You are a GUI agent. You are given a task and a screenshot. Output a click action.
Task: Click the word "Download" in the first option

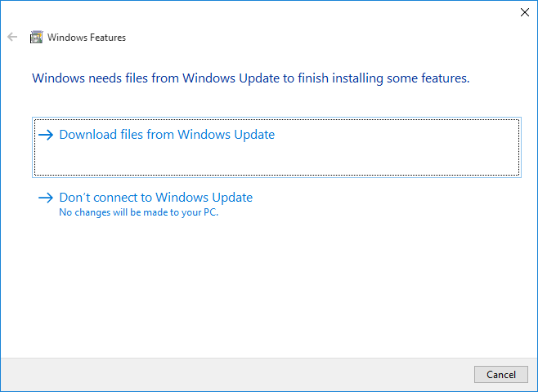pos(88,135)
